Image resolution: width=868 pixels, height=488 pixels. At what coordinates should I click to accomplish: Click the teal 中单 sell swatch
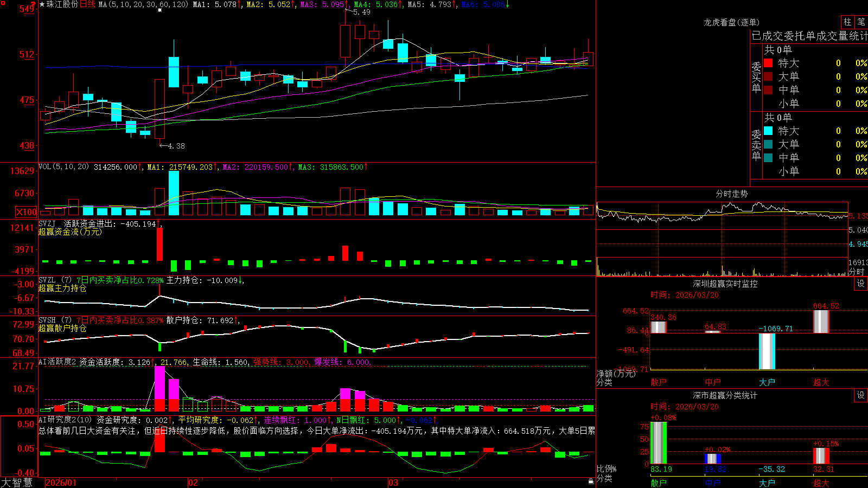768,158
